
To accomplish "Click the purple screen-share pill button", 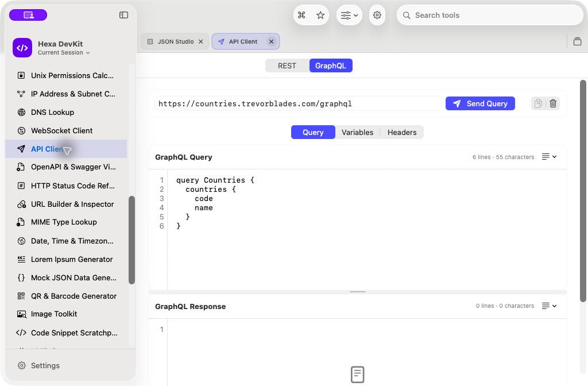I will point(28,15).
